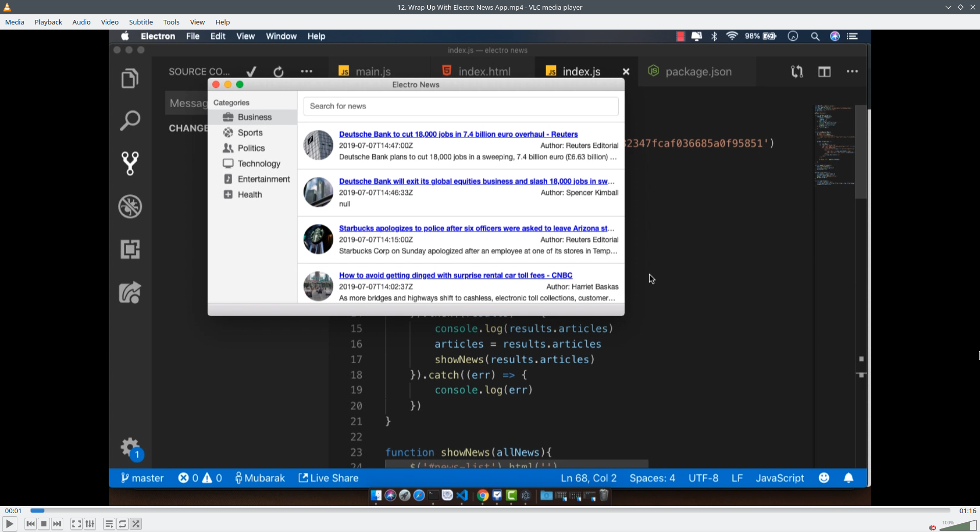Skip to next media in VLC

click(x=57, y=524)
